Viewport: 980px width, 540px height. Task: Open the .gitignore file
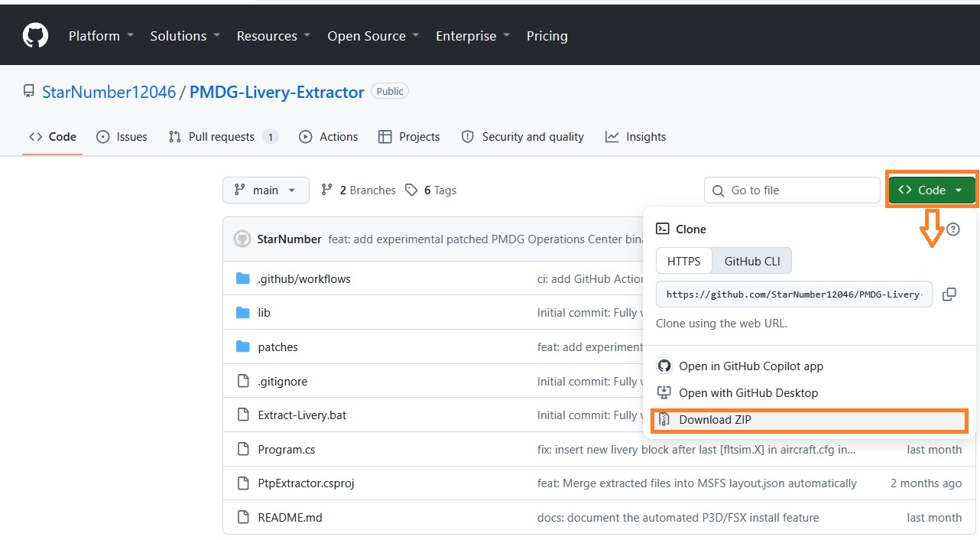[283, 381]
